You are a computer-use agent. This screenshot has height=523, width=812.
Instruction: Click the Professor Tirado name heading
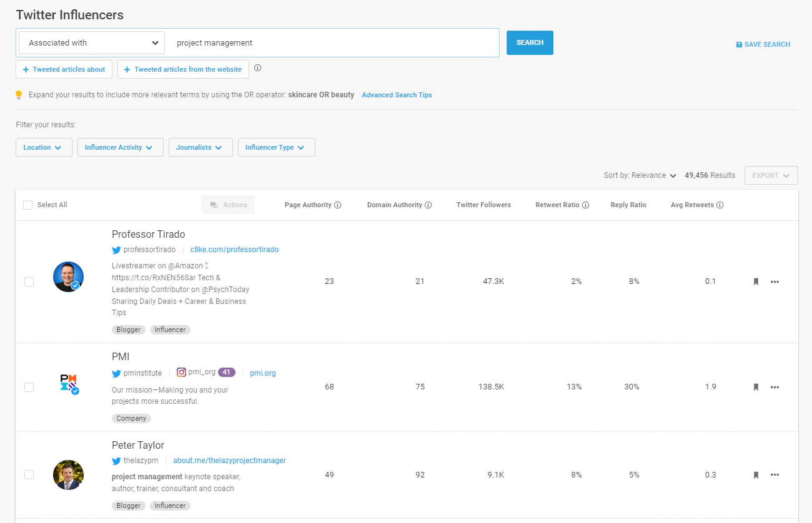[x=148, y=235]
